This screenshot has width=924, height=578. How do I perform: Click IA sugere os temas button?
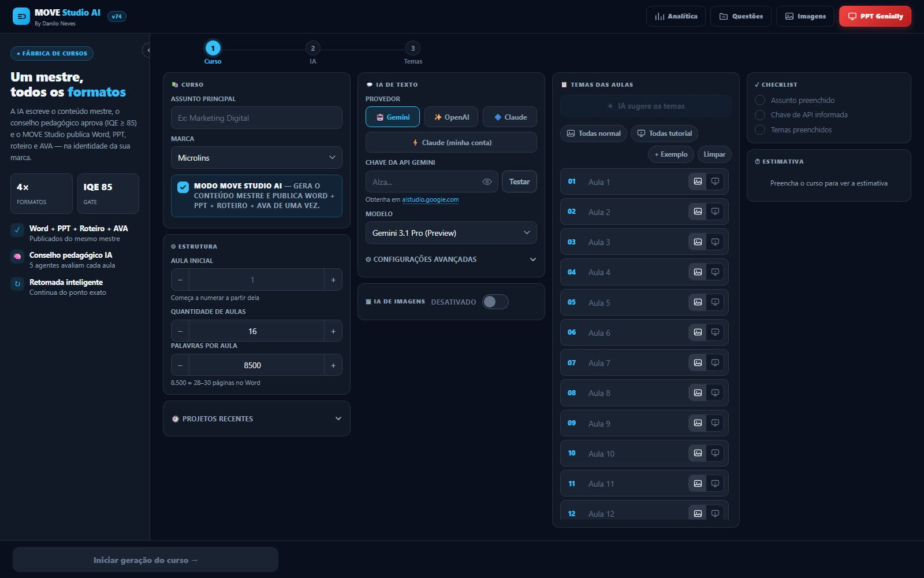tap(646, 106)
